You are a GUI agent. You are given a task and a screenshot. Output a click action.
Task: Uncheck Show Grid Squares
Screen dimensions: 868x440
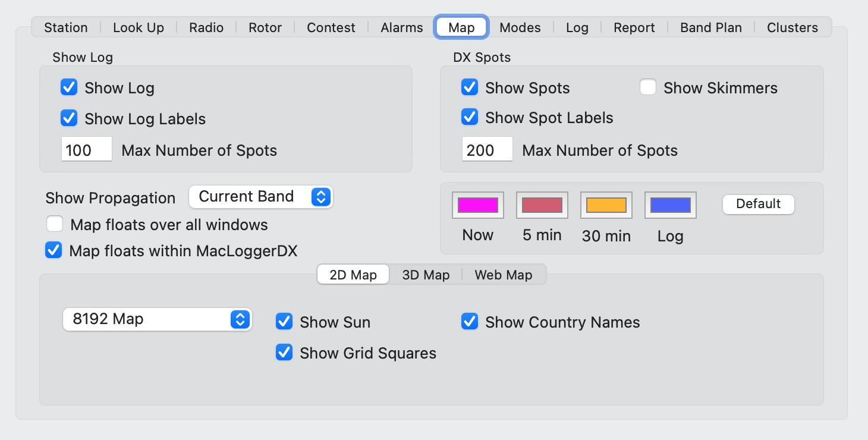click(x=284, y=352)
